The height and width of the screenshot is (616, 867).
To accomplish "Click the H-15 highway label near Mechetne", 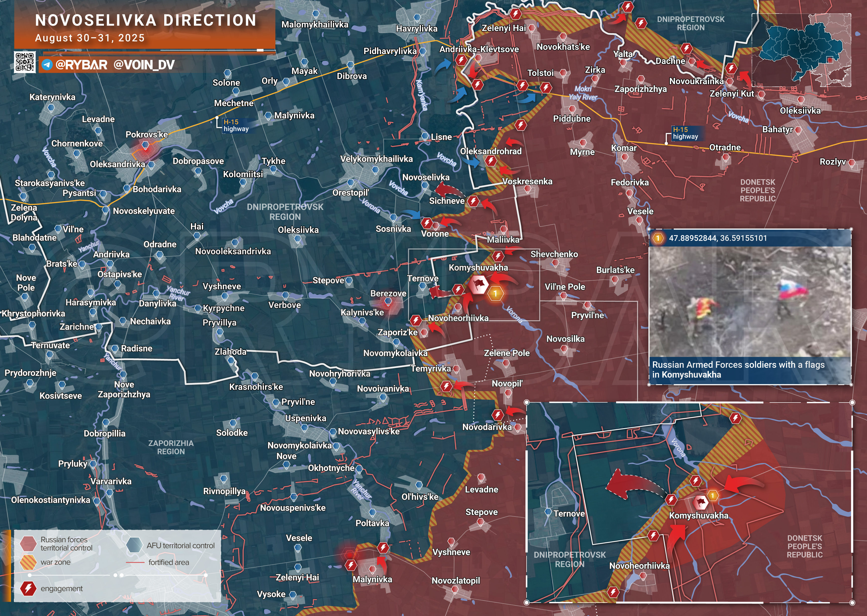I will pyautogui.click(x=236, y=125).
